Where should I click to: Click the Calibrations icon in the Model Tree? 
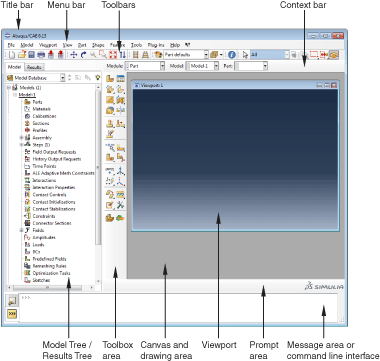pos(27,116)
